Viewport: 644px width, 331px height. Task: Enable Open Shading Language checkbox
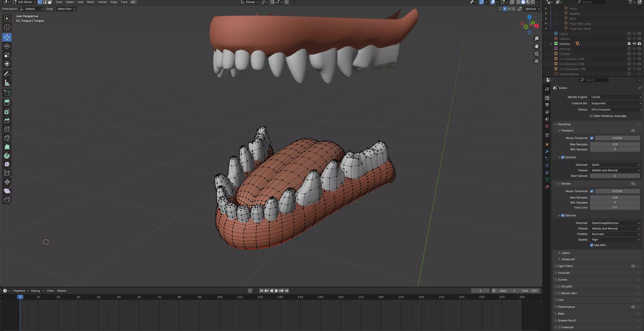click(x=591, y=116)
